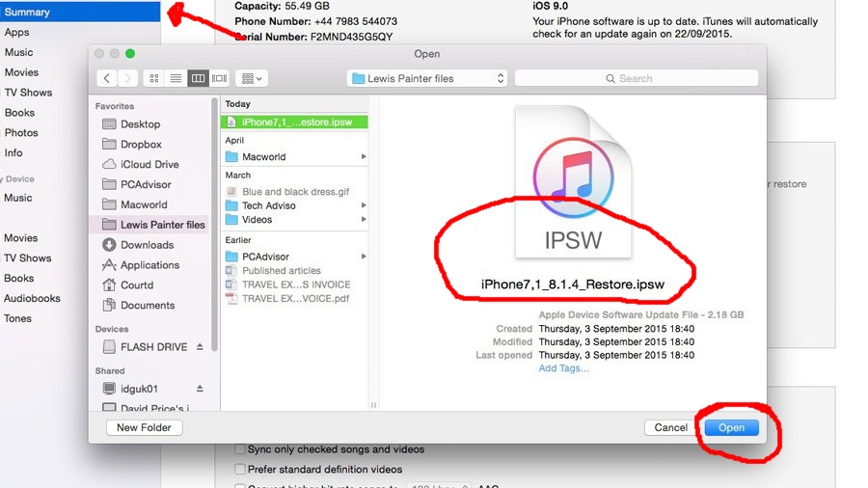Click the IPSW file preview icon
Viewport: 868px width, 488px height.
(573, 181)
